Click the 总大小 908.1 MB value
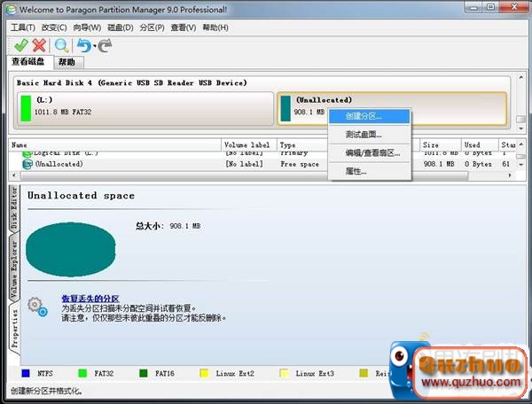This screenshot has width=532, height=404. 185,226
